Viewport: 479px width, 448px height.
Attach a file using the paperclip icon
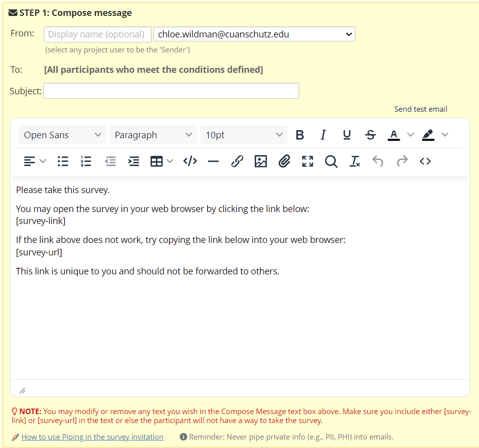[284, 161]
